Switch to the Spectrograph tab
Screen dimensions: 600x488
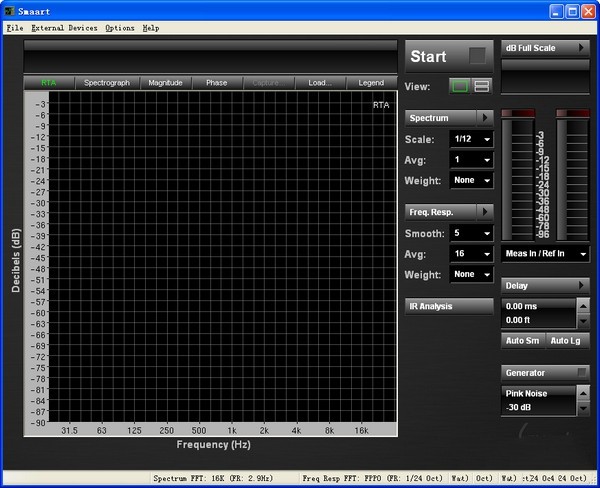click(x=107, y=82)
